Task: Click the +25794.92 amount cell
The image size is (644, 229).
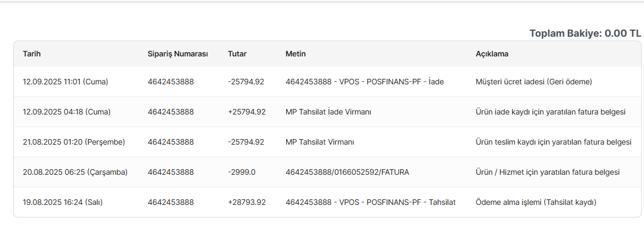Action: tap(247, 112)
